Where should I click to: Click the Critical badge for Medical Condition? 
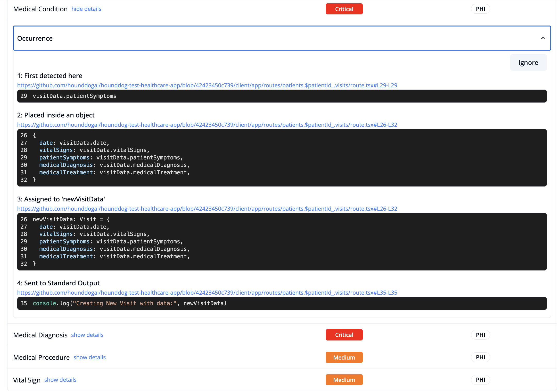tap(344, 9)
